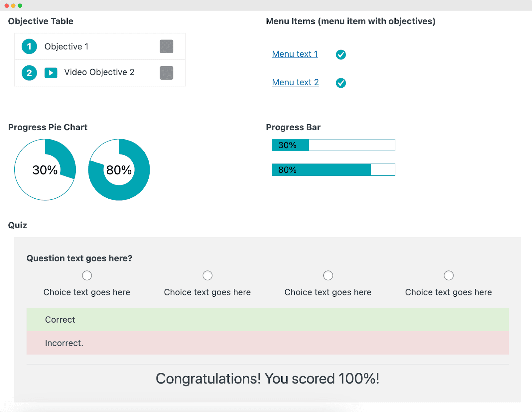Check the Objective 1 completion checkbox
The image size is (532, 412).
coord(167,47)
